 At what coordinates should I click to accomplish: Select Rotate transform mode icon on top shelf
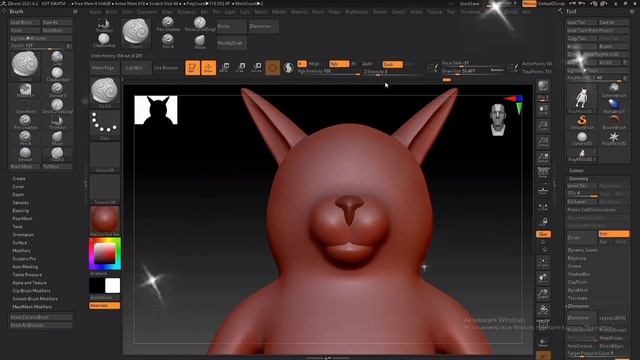click(x=256, y=67)
